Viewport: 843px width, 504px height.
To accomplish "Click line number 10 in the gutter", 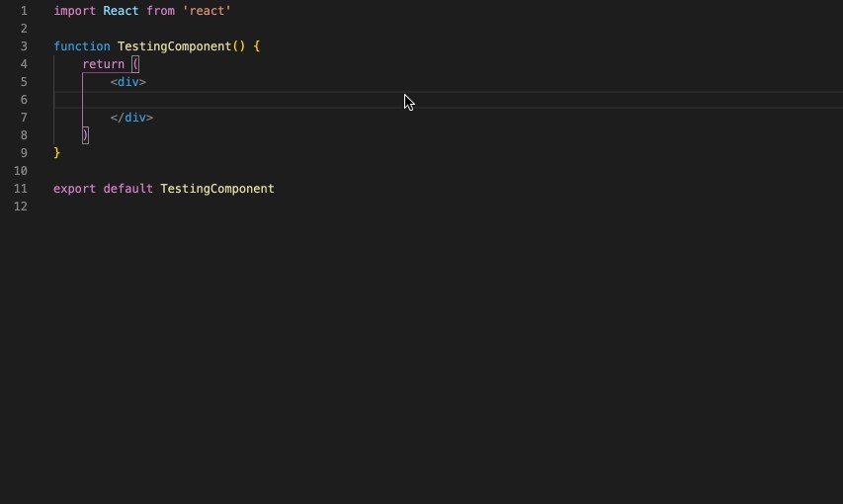I will coord(21,171).
